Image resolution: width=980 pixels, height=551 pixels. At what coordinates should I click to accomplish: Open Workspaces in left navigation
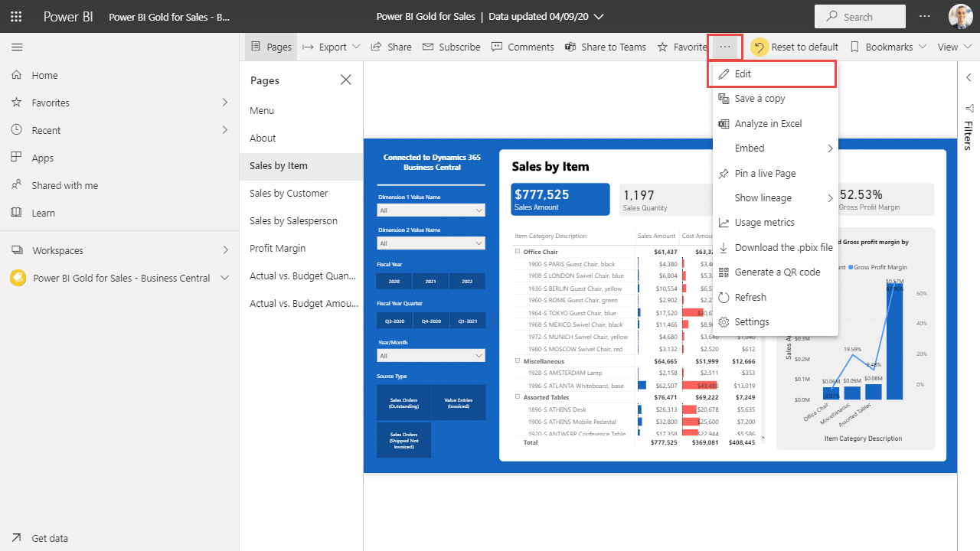pyautogui.click(x=119, y=250)
